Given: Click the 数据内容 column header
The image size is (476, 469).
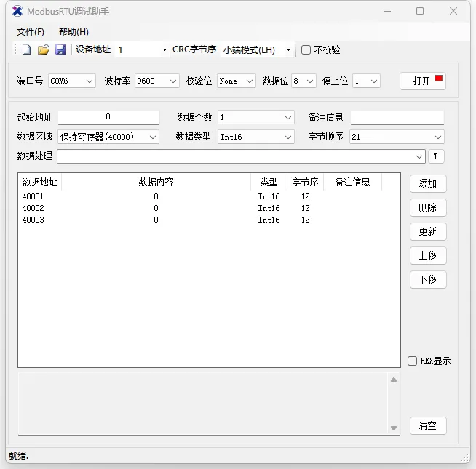Looking at the screenshot, I should click(156, 182).
